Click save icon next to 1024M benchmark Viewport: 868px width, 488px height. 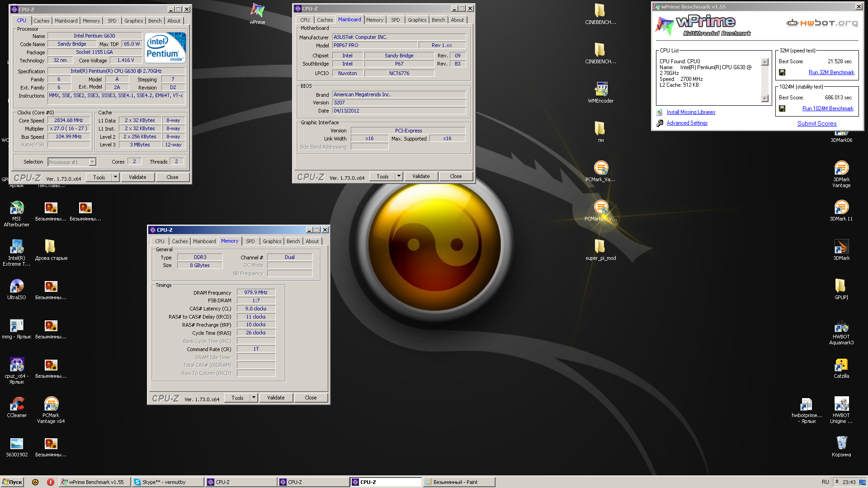point(782,108)
